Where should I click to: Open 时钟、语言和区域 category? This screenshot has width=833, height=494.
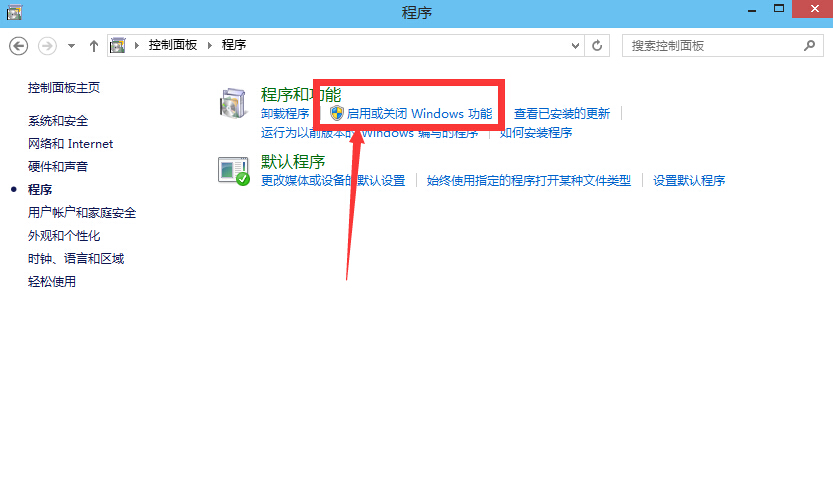coord(76,259)
